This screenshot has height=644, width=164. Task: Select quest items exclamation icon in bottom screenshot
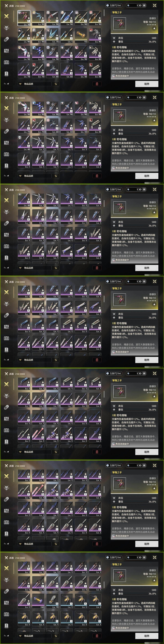coord(7,626)
